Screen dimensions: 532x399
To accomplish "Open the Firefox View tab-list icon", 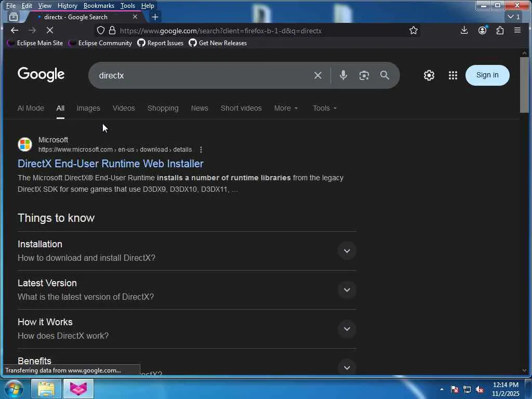I will point(13,17).
